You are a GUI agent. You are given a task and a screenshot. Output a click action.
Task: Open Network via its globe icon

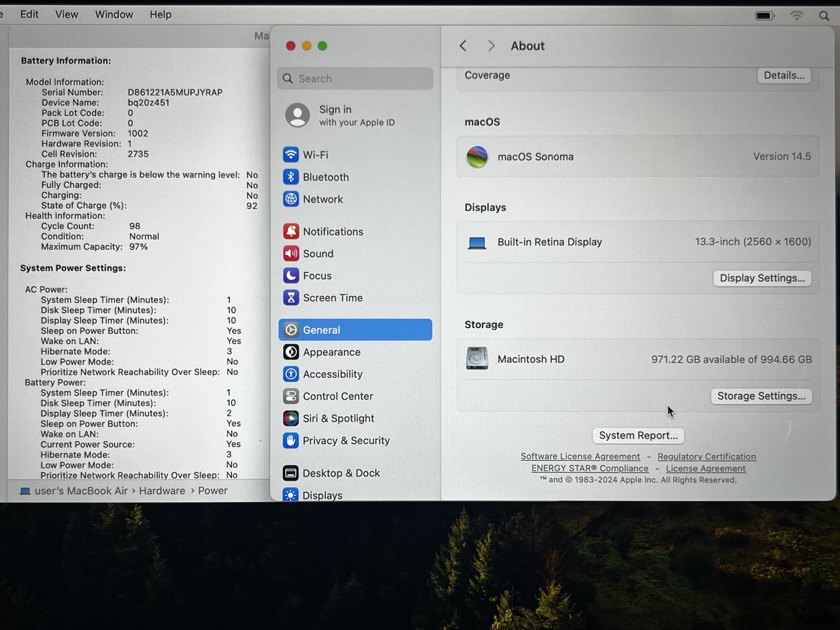[x=290, y=199]
